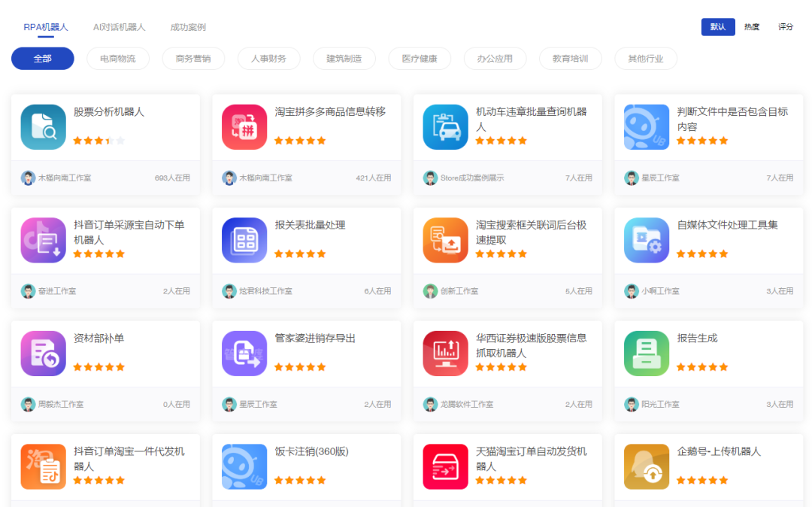Screen dimensions: 812x507
Task: Open the 自媒体文件处理工具集 title link
Action: [x=727, y=225]
